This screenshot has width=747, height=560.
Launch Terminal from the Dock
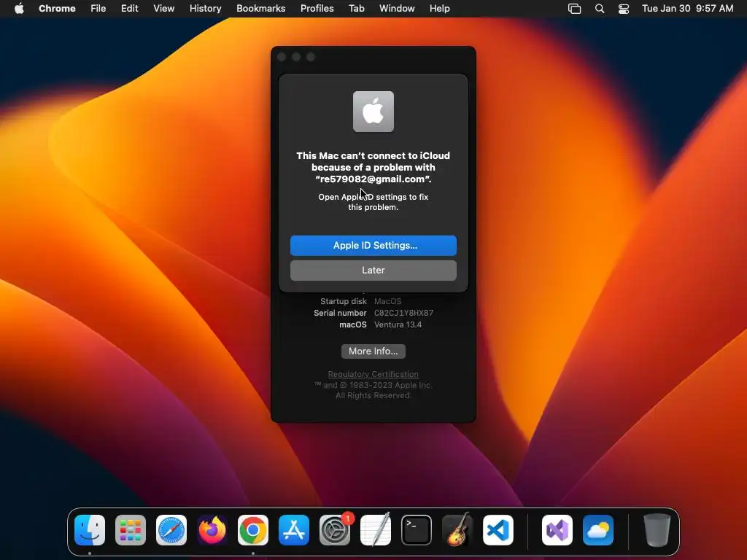tap(417, 530)
